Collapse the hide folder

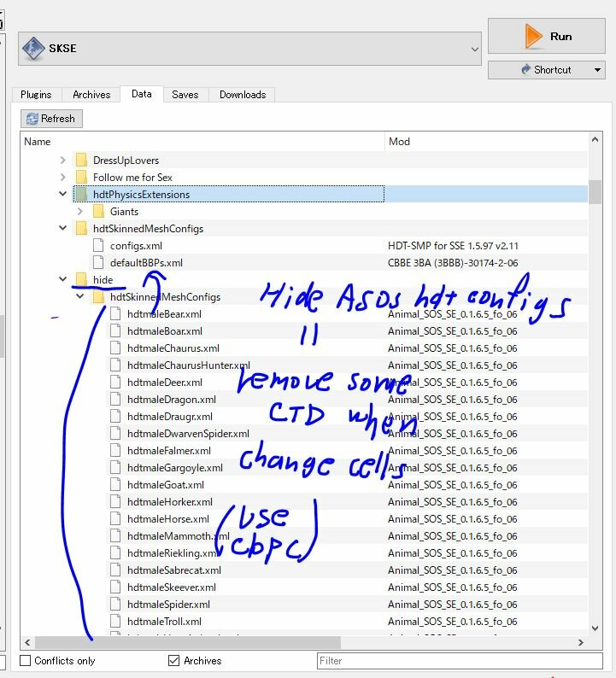[63, 279]
